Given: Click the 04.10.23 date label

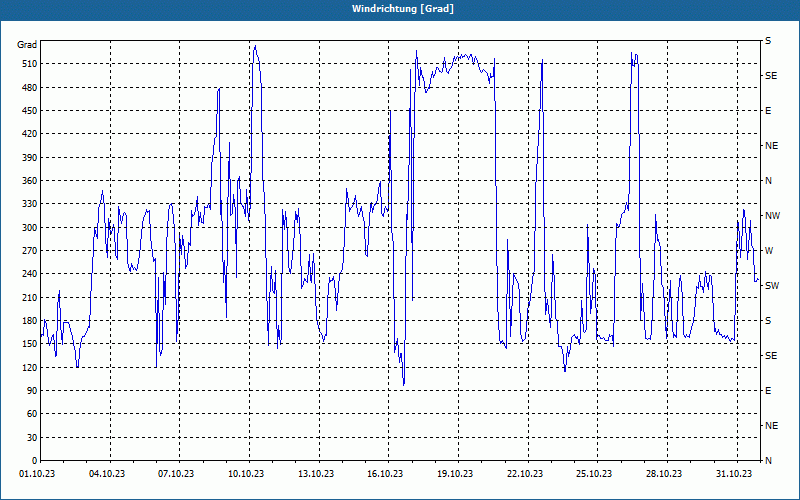Looking at the screenshot, I should tap(107, 474).
